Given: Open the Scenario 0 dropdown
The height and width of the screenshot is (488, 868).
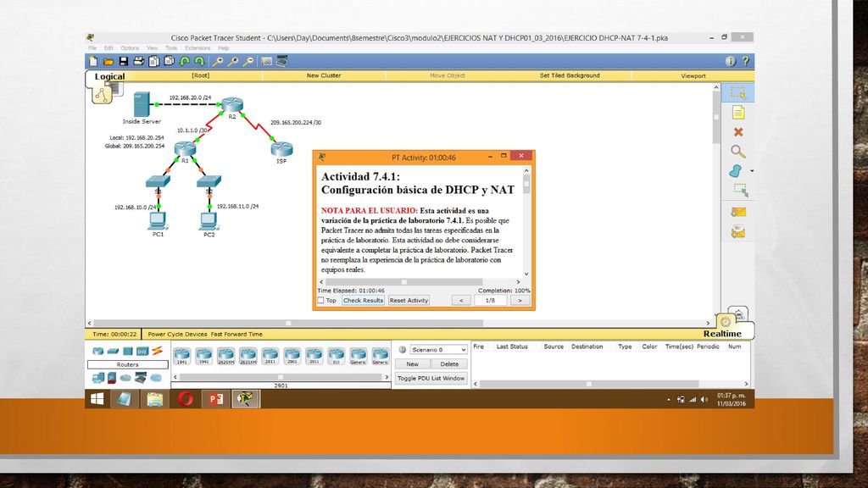Looking at the screenshot, I should pyautogui.click(x=438, y=350).
